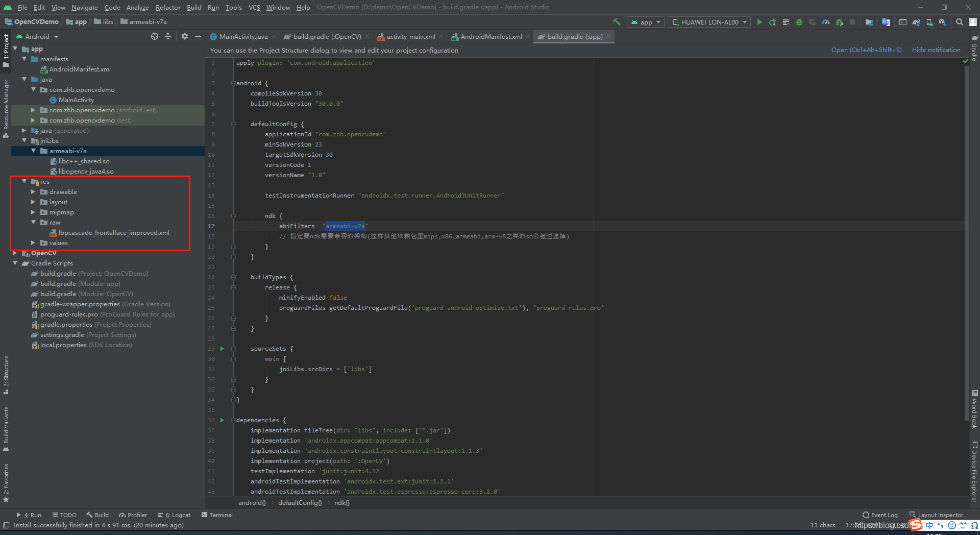Open the VCS menu
This screenshot has width=980, height=535.
254,7
